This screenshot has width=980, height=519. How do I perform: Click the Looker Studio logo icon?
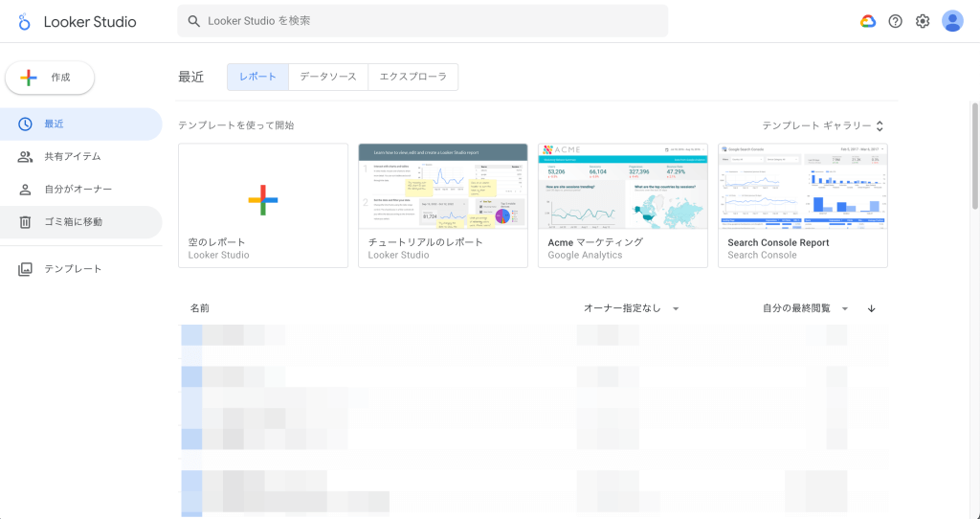coord(24,22)
